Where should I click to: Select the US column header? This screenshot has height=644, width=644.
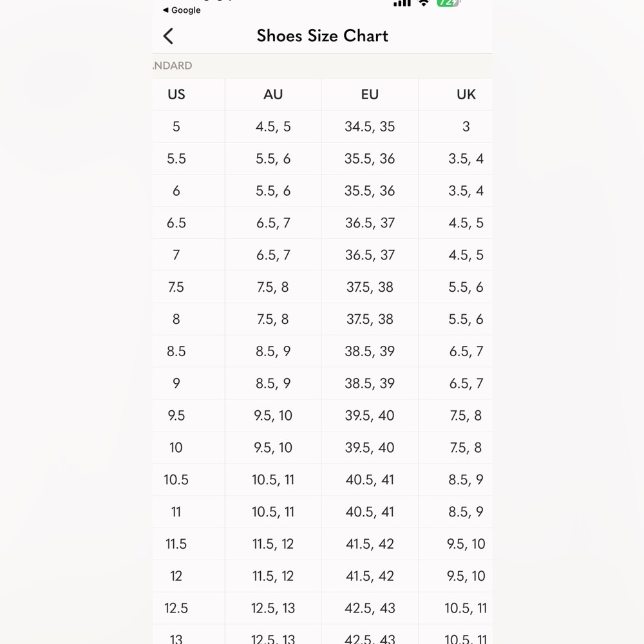176,95
